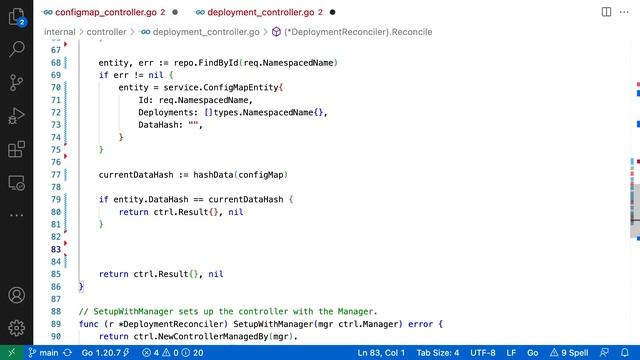Open the Manage gear menu
The width and height of the screenshot is (640, 360).
(16, 328)
